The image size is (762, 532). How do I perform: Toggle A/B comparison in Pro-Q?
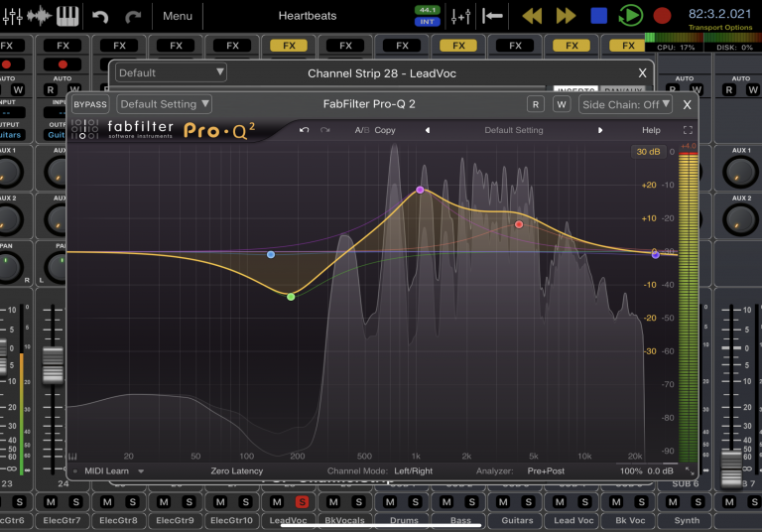point(361,130)
